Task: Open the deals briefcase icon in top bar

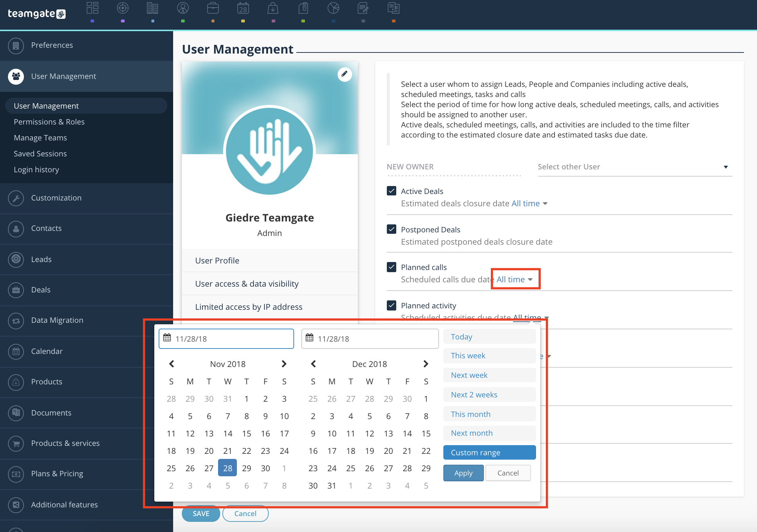Action: (x=213, y=8)
